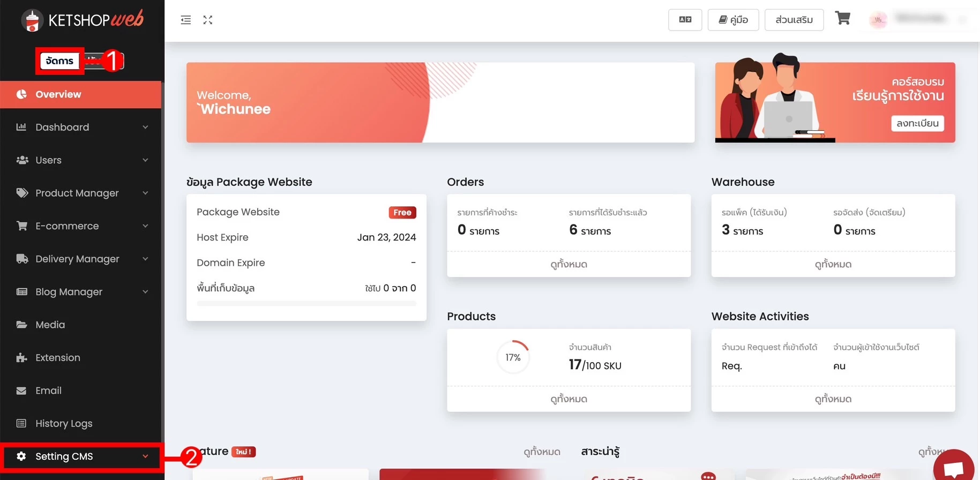Switch to the จัดการ mode toggle
The width and height of the screenshot is (980, 480).
pyautogui.click(x=59, y=61)
